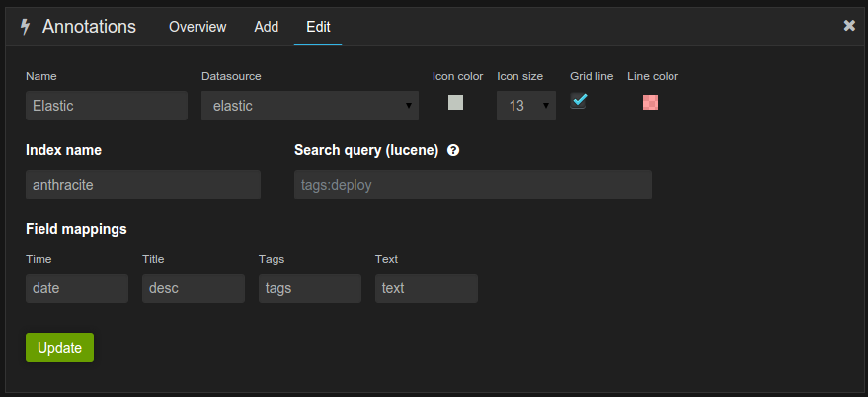This screenshot has width=868, height=397.
Task: Close the Annotations editor panel
Action: (849, 26)
